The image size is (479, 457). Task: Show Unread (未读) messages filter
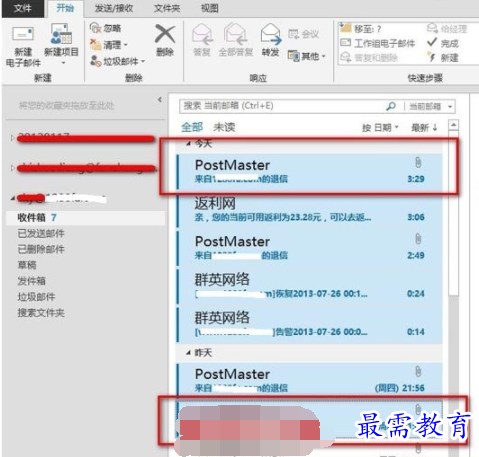[224, 127]
